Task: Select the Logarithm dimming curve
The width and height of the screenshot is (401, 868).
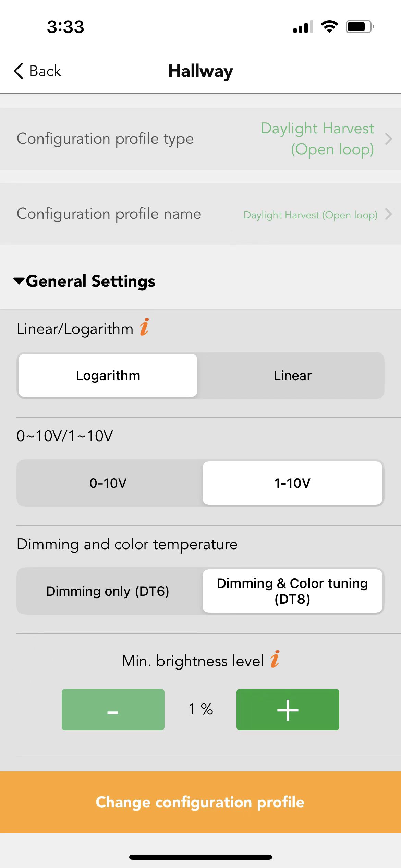Action: pyautogui.click(x=108, y=375)
